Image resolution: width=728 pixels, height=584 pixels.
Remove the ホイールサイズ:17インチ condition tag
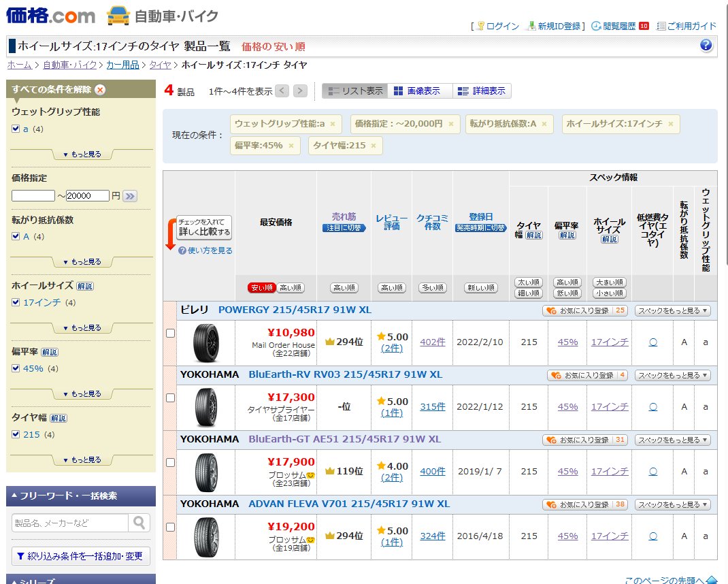click(x=670, y=124)
